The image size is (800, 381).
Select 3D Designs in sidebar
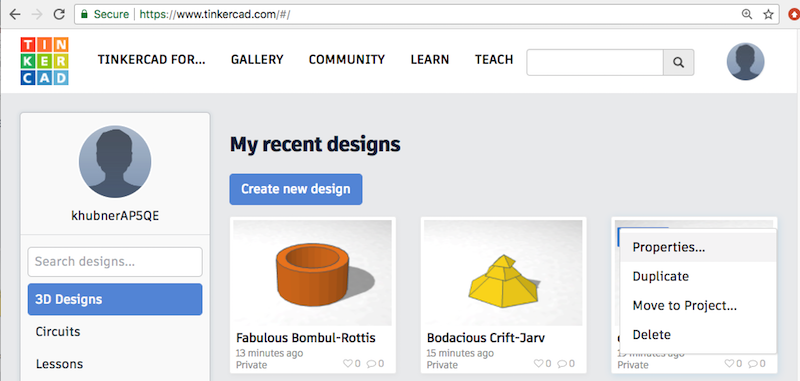click(115, 299)
